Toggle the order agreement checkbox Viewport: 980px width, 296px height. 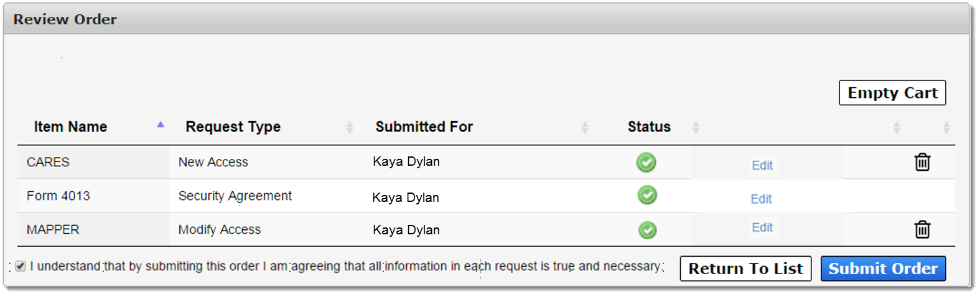(21, 266)
